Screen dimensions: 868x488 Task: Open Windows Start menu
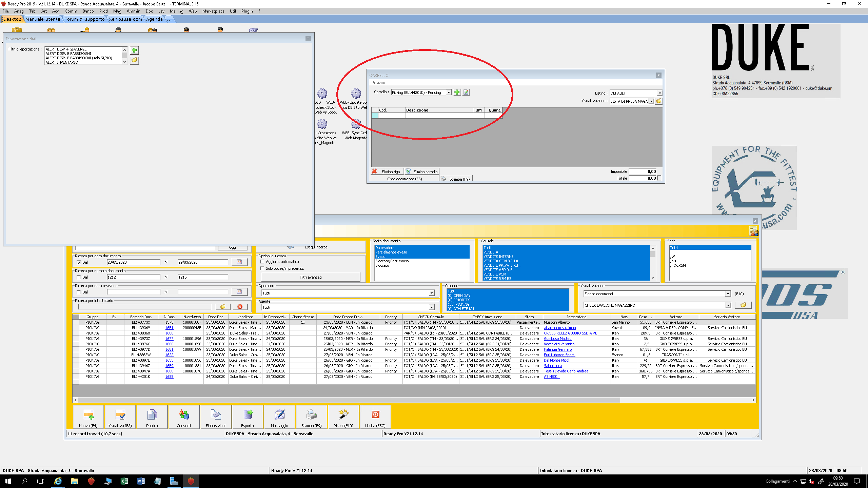pyautogui.click(x=8, y=481)
